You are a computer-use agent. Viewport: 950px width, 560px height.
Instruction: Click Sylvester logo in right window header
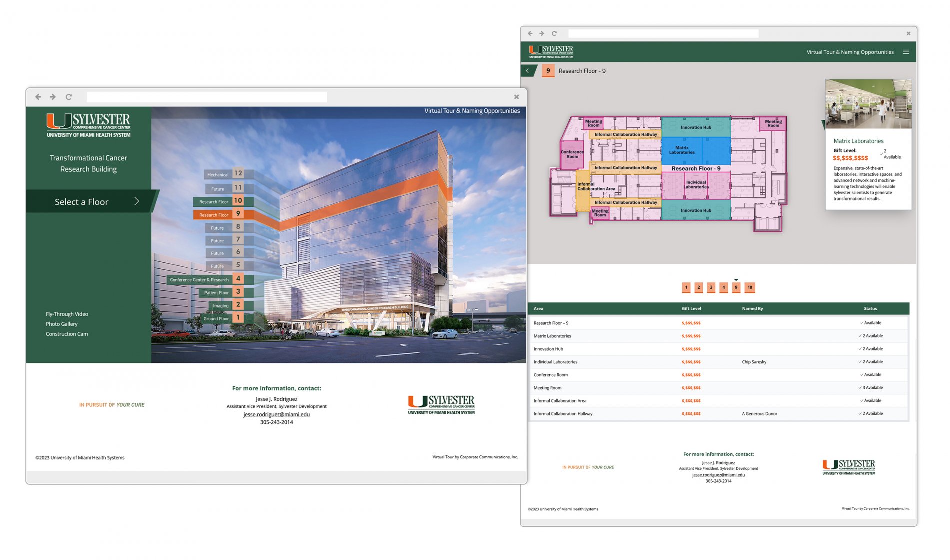[x=551, y=52]
